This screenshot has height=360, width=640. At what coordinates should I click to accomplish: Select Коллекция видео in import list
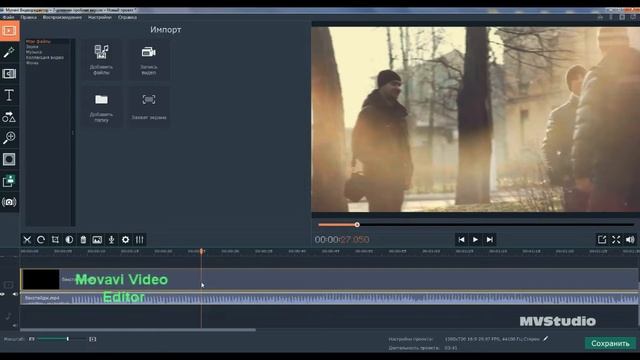45,57
